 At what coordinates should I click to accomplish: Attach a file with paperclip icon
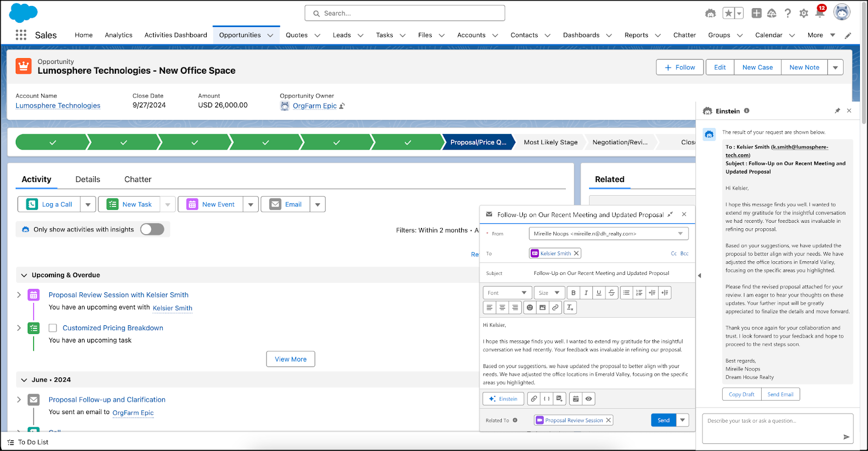pos(534,398)
